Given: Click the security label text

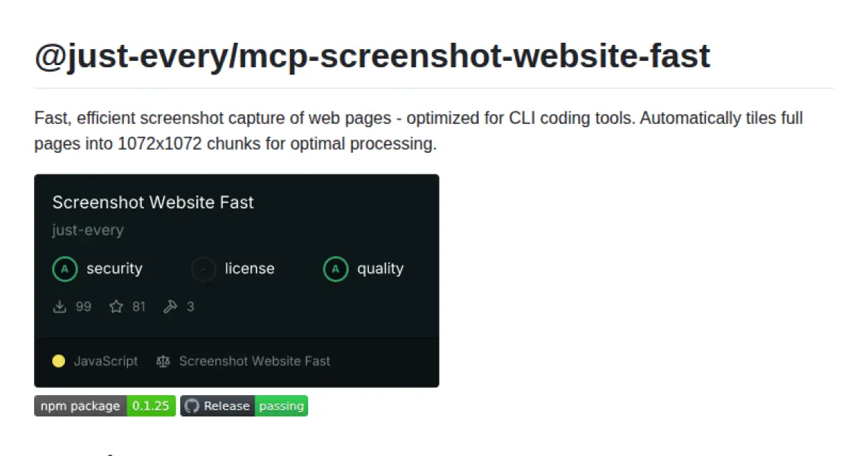Looking at the screenshot, I should pos(113,269).
